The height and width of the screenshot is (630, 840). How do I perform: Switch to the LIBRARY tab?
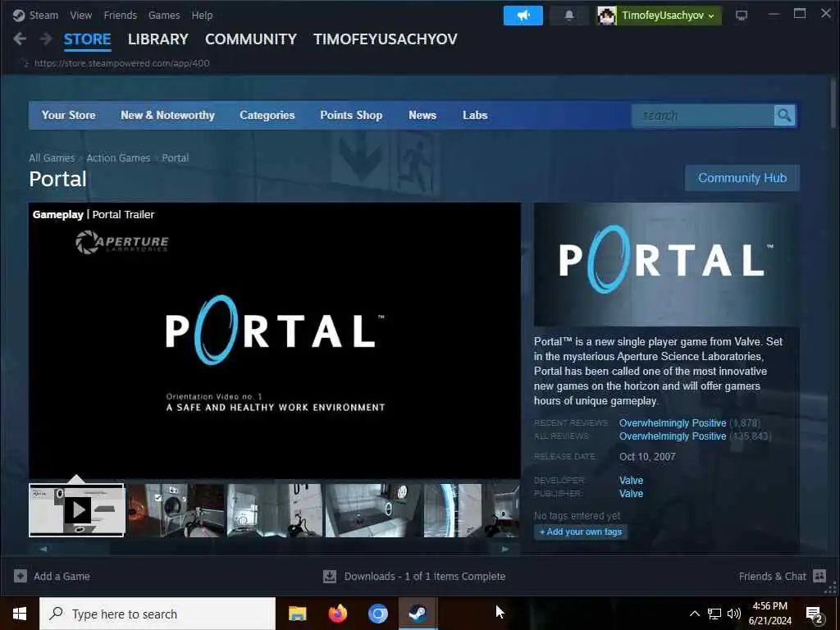coord(158,39)
